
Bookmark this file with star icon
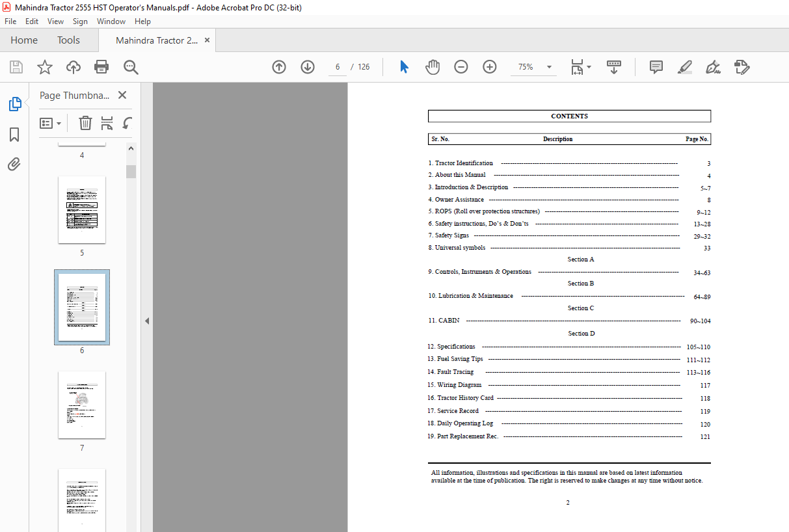45,67
